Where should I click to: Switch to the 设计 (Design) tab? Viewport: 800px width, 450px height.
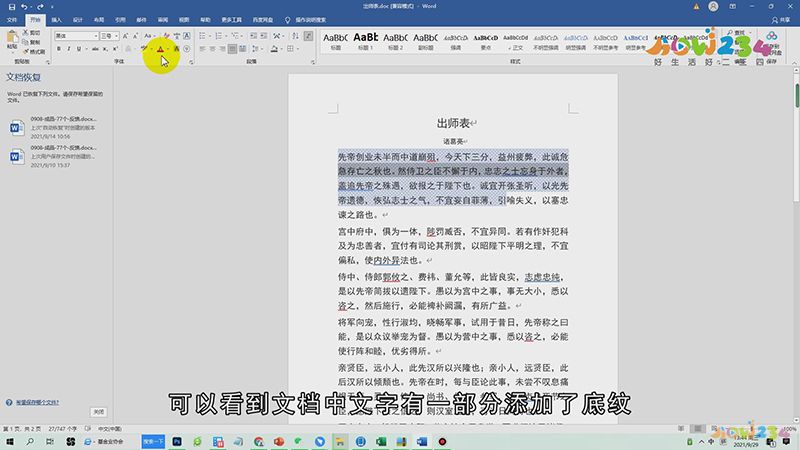pos(78,20)
